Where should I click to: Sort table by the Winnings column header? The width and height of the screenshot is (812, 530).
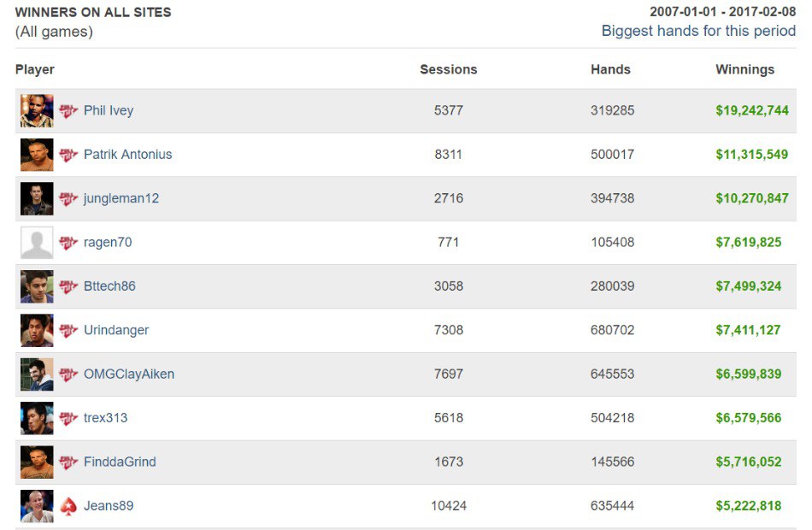744,70
